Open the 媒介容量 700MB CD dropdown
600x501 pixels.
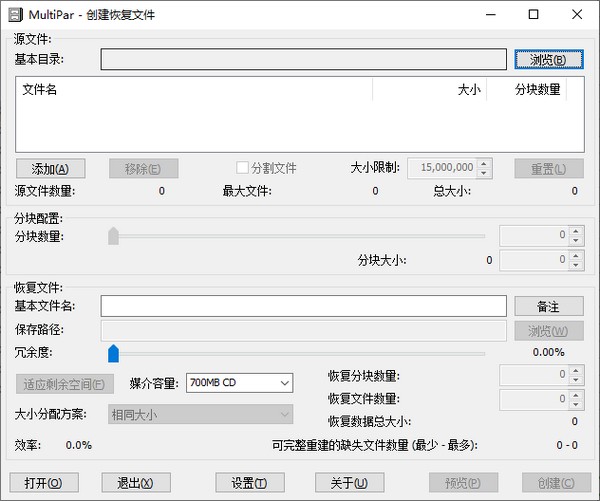pyautogui.click(x=239, y=383)
